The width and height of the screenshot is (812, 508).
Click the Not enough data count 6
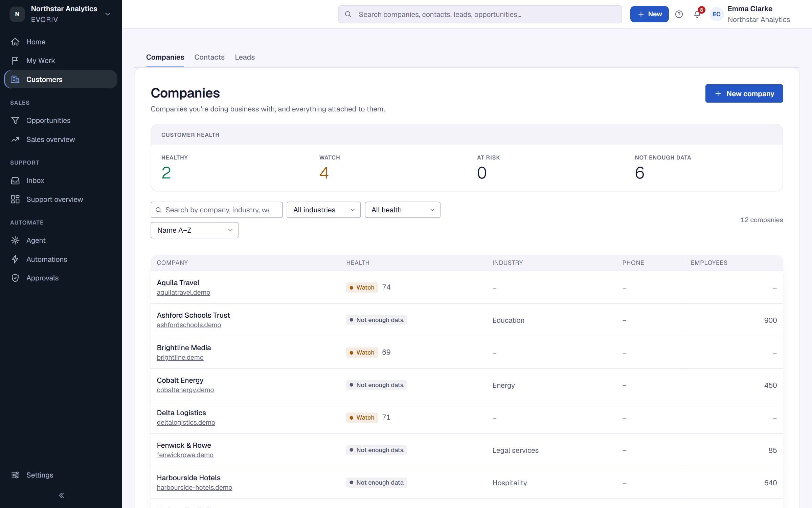640,173
